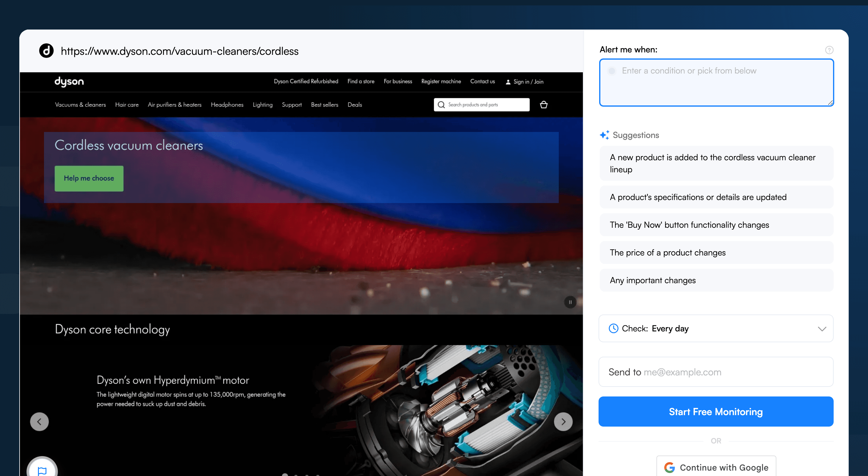Open Vacuums & cleaners menu

click(x=80, y=105)
